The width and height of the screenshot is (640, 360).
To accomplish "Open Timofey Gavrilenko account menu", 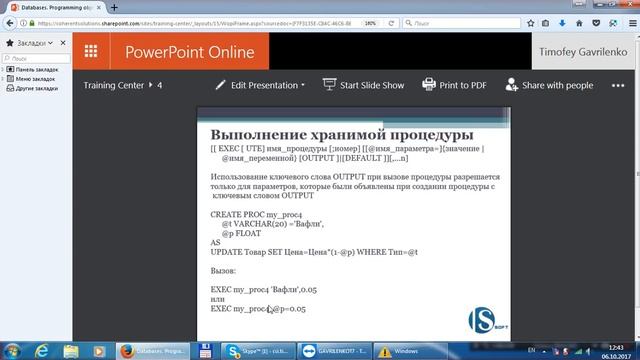I will click(x=583, y=52).
